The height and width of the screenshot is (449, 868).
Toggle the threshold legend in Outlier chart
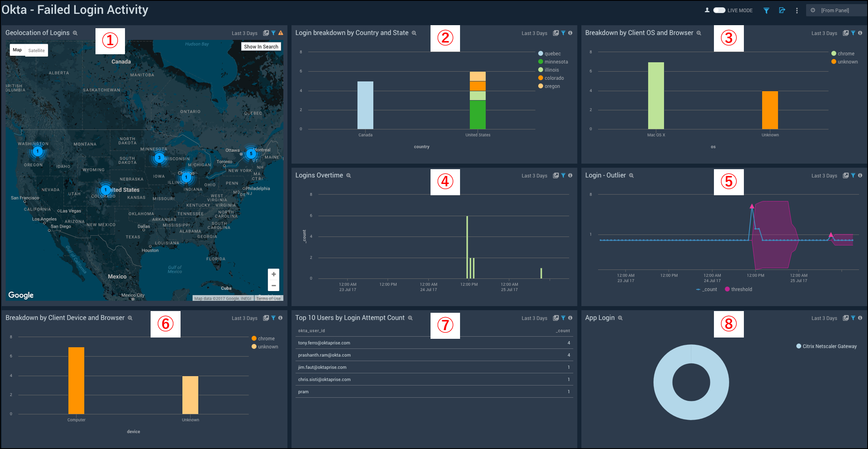pyautogui.click(x=739, y=289)
